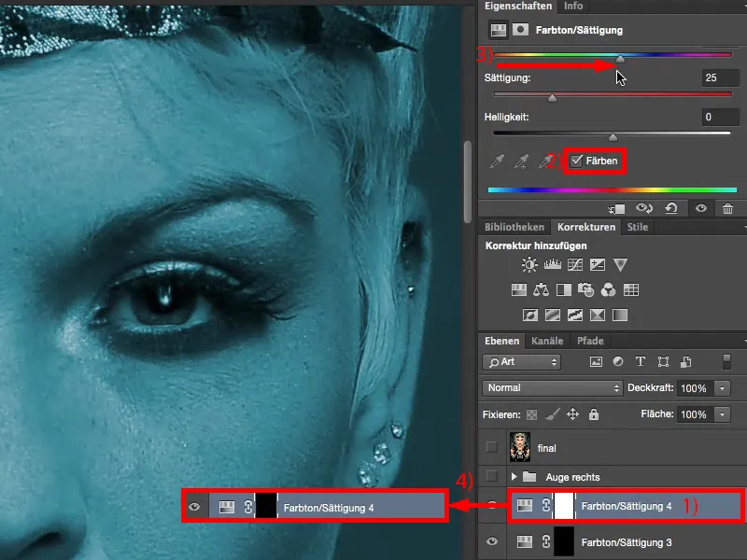Hide the Farbton/Sättigung 3 layer
The image size is (747, 560).
pyautogui.click(x=492, y=541)
